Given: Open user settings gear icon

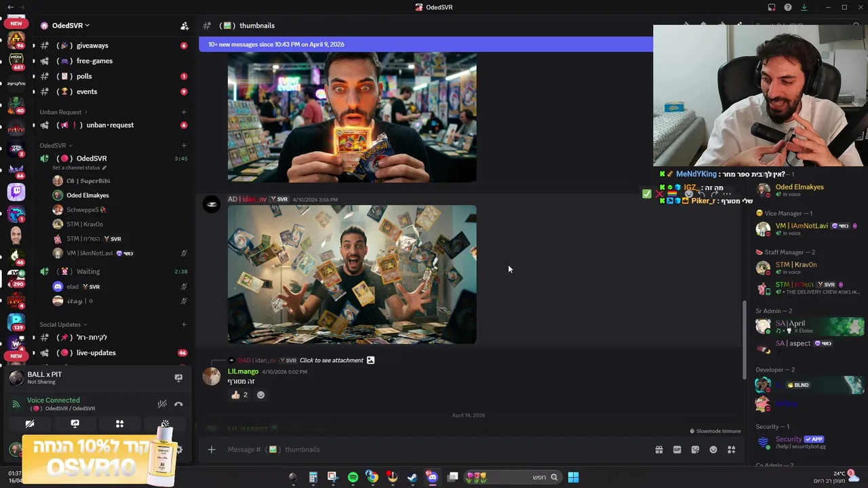Looking at the screenshot, I should click(x=180, y=449).
